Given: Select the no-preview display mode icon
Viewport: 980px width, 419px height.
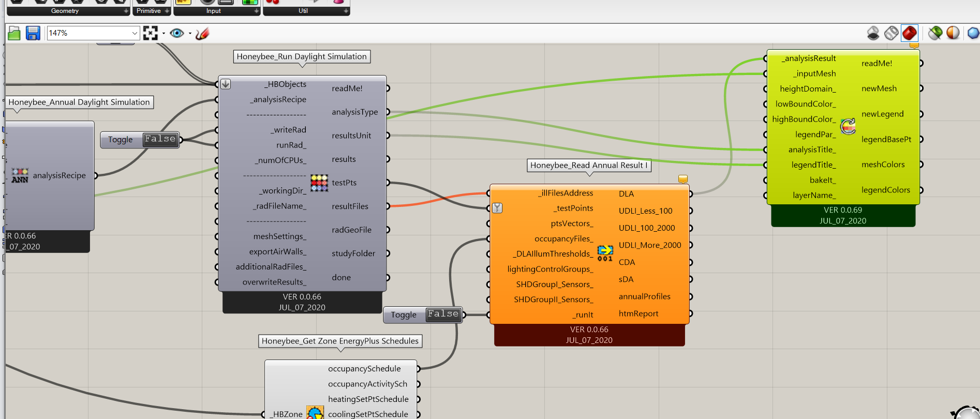Looking at the screenshot, I should point(873,33).
